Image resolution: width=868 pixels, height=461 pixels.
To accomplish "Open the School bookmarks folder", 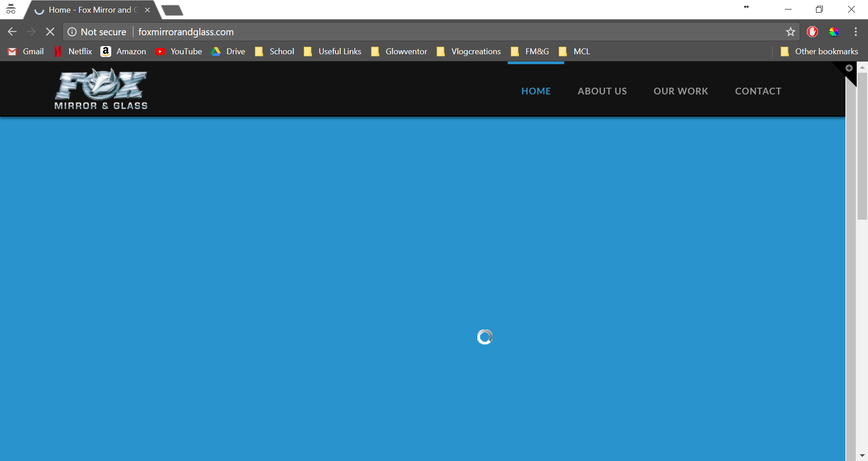I will pos(274,52).
